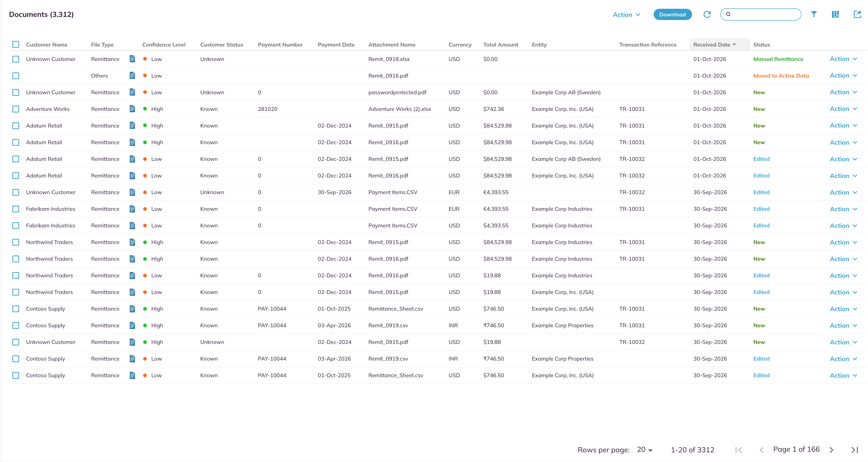Select all documents header checkbox
868x462 pixels.
[x=16, y=45]
